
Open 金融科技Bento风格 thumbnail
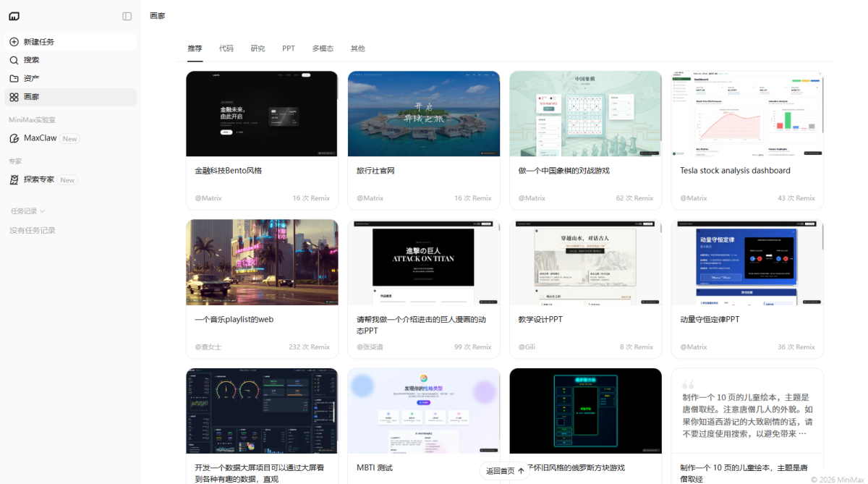[262, 114]
